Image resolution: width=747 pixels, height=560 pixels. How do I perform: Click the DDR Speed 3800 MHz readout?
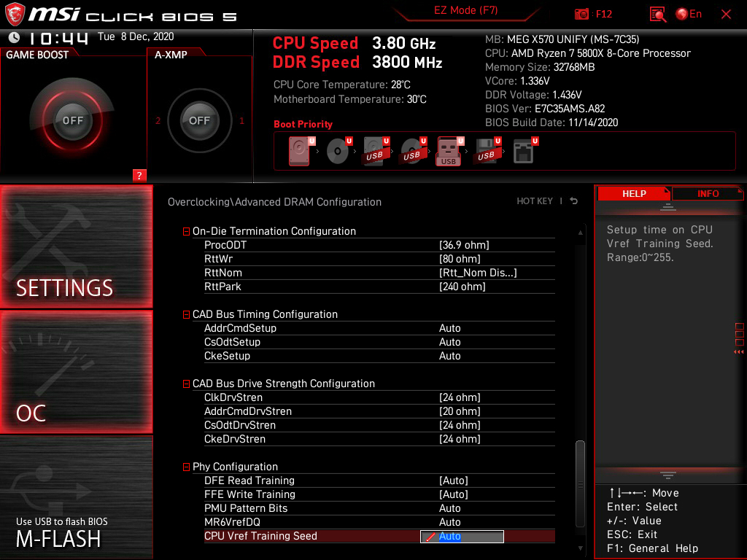click(x=357, y=63)
